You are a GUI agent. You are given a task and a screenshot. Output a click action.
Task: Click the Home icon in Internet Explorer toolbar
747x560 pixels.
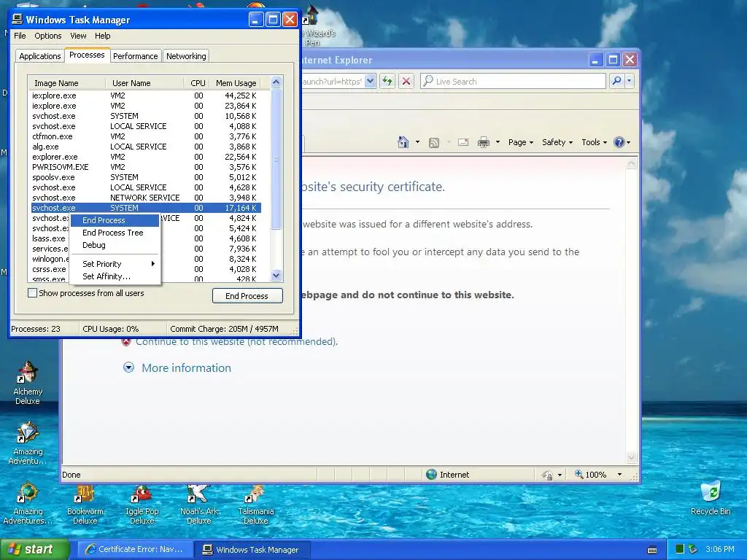coord(403,142)
